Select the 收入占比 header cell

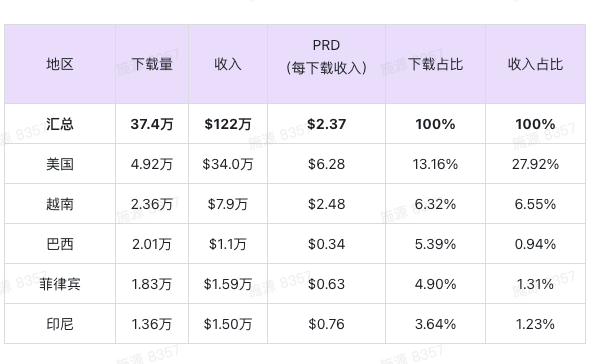536,64
